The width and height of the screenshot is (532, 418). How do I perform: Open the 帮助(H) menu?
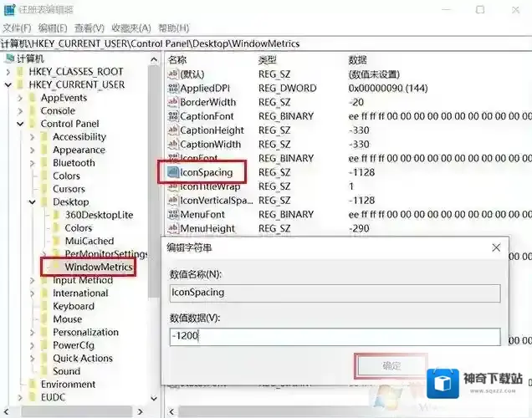point(173,28)
